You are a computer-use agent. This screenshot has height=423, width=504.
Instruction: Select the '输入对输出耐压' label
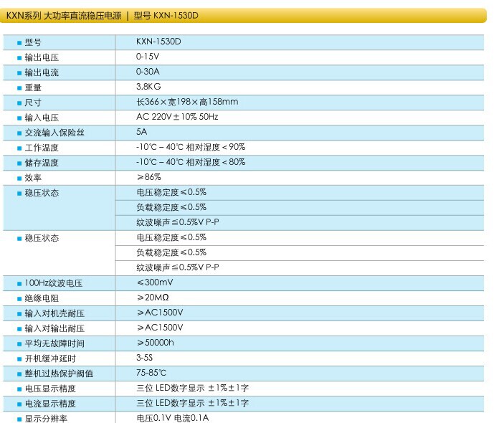click(x=54, y=328)
